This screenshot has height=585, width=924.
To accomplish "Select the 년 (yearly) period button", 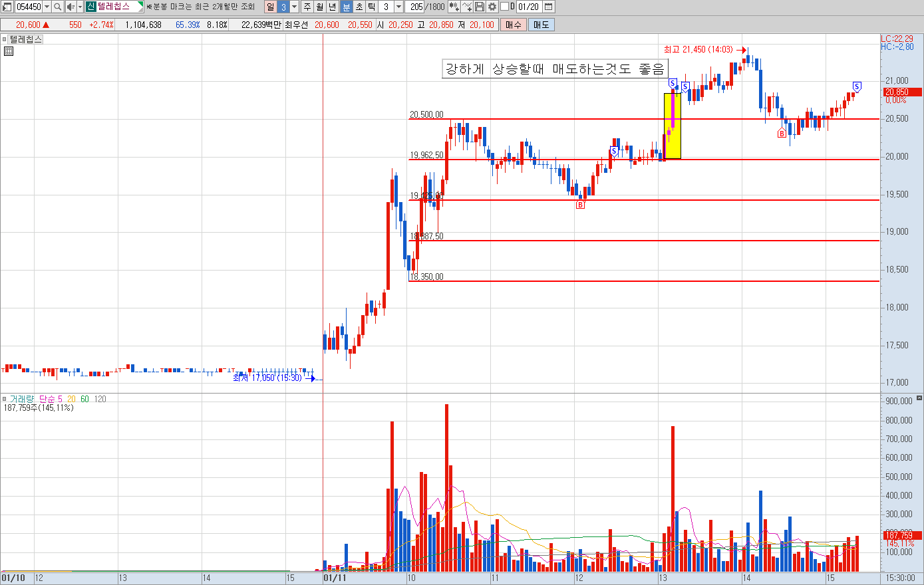I will pos(333,7).
